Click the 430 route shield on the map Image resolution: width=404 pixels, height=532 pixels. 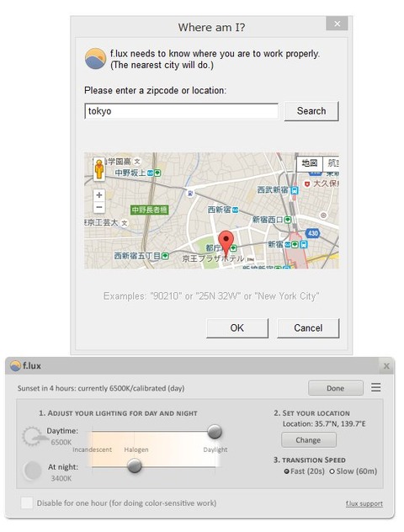(313, 233)
